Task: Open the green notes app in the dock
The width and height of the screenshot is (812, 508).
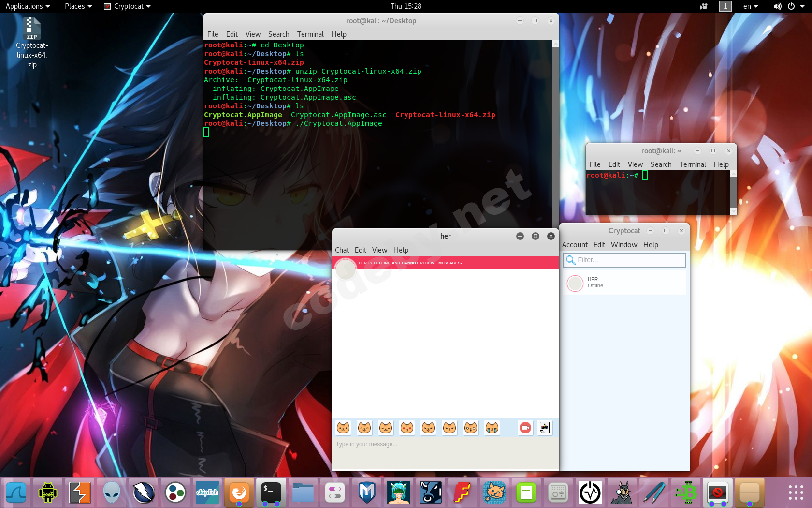Action: pos(526,493)
